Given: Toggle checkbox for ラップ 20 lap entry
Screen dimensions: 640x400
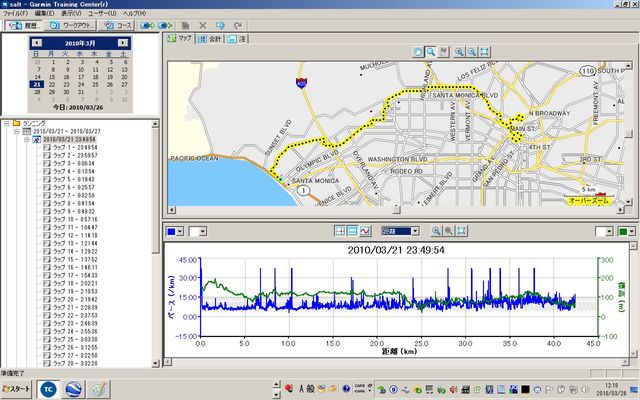Looking at the screenshot, I should click(46, 299).
